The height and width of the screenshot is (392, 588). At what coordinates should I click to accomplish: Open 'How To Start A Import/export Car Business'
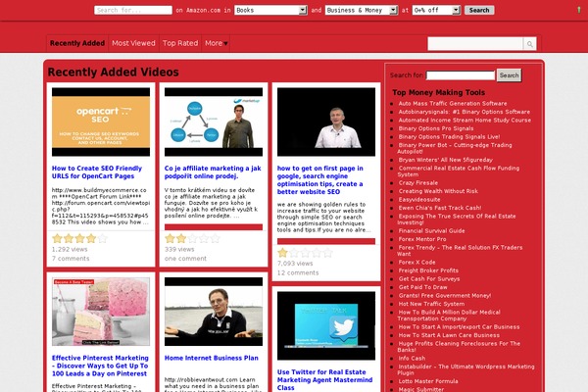point(459,327)
